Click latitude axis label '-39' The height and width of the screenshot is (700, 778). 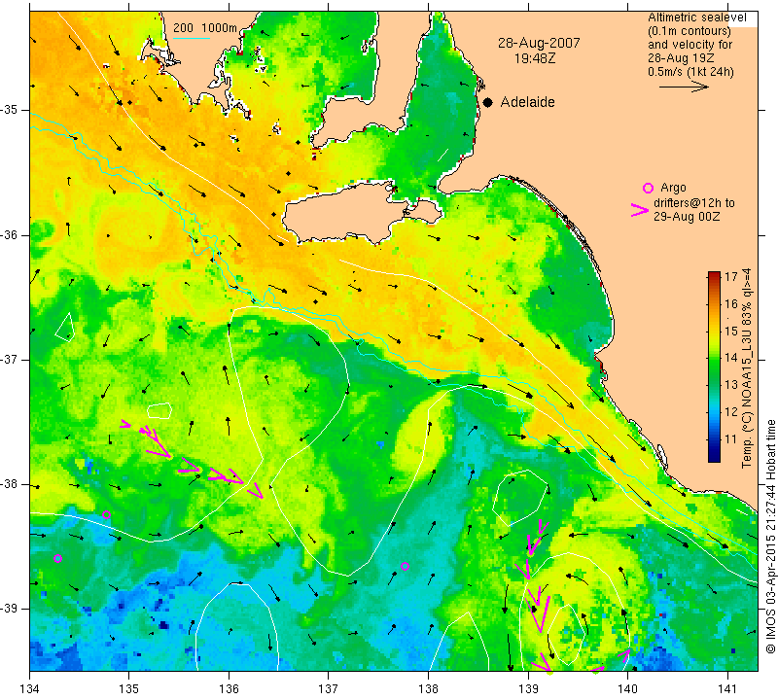coord(10,609)
